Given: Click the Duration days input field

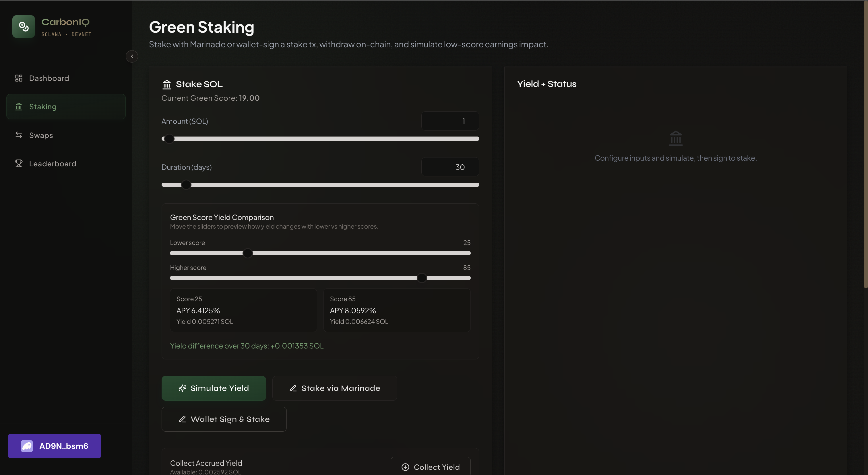Looking at the screenshot, I should pyautogui.click(x=450, y=167).
